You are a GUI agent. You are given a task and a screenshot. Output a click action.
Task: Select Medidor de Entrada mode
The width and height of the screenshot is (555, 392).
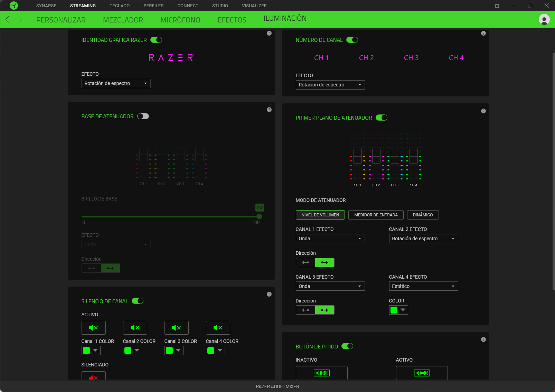(376, 215)
